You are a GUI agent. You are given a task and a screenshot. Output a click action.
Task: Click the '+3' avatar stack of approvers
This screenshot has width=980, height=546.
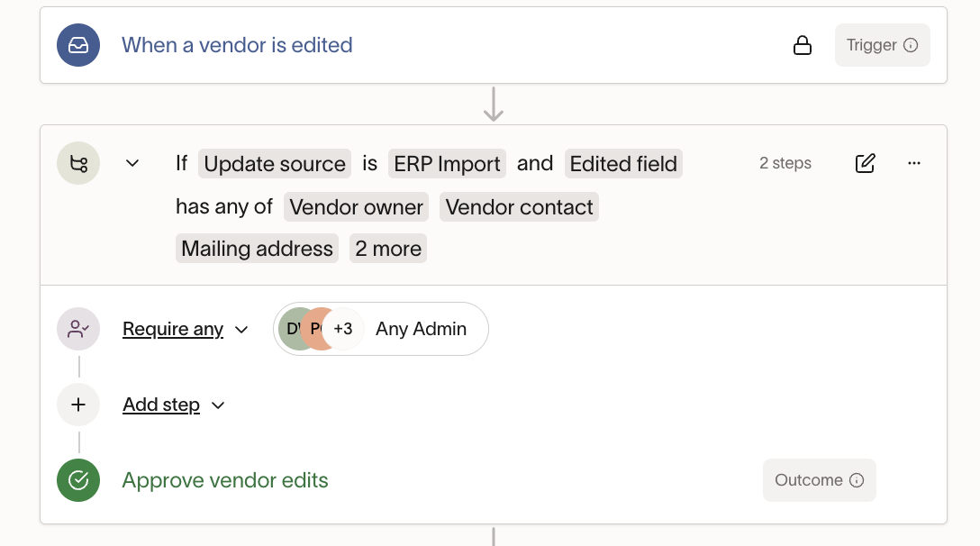(x=343, y=329)
